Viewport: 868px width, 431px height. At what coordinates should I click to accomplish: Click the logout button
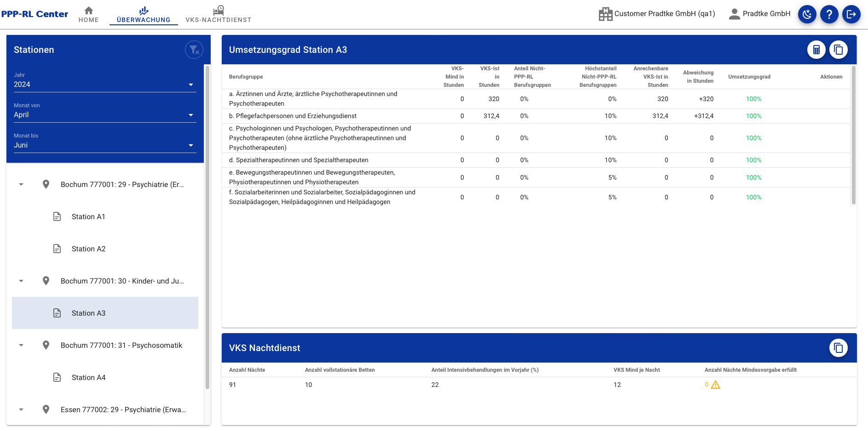tap(851, 14)
